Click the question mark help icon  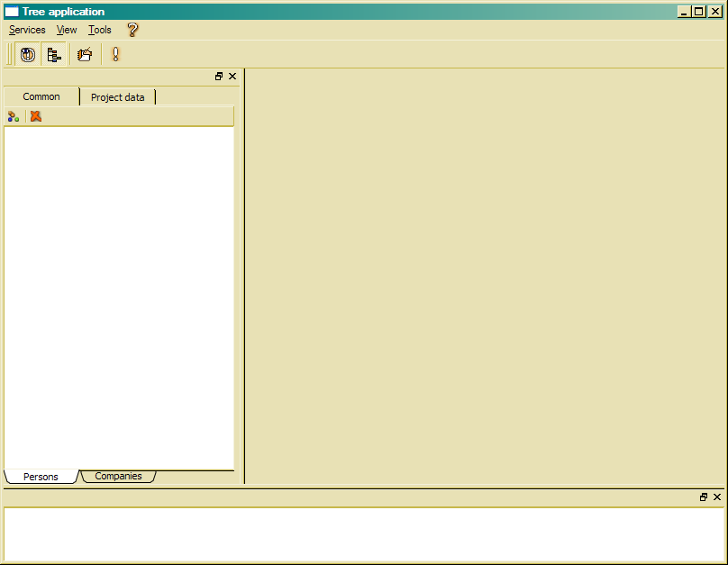coord(132,30)
